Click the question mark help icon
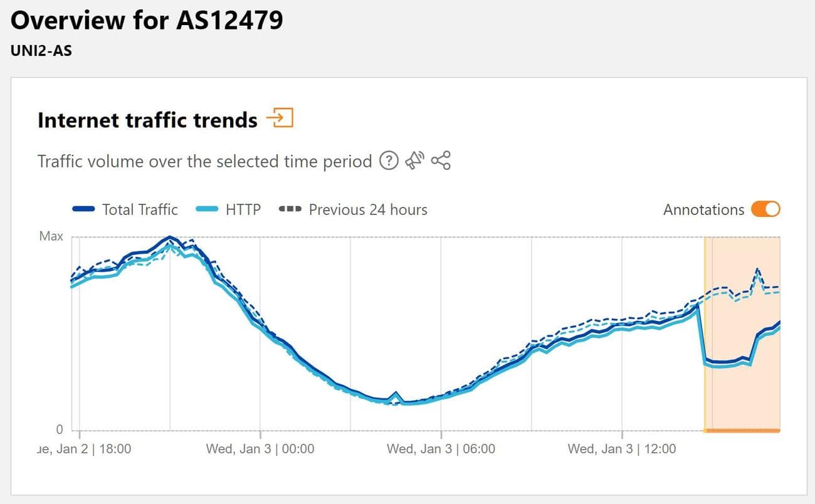815x504 pixels. click(389, 161)
